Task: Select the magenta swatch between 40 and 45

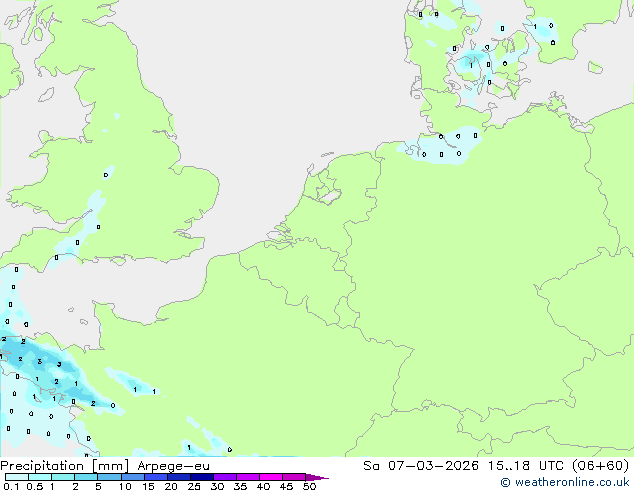Action: tap(271, 477)
